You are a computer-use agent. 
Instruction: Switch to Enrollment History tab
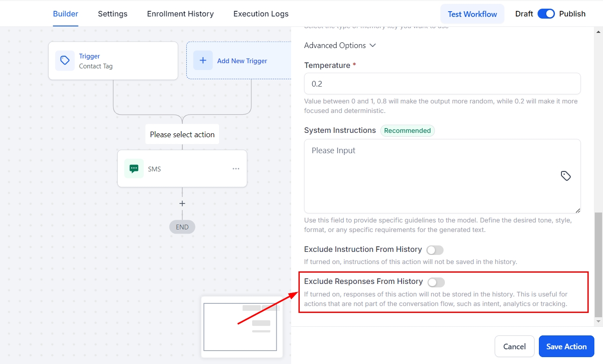[x=180, y=14]
